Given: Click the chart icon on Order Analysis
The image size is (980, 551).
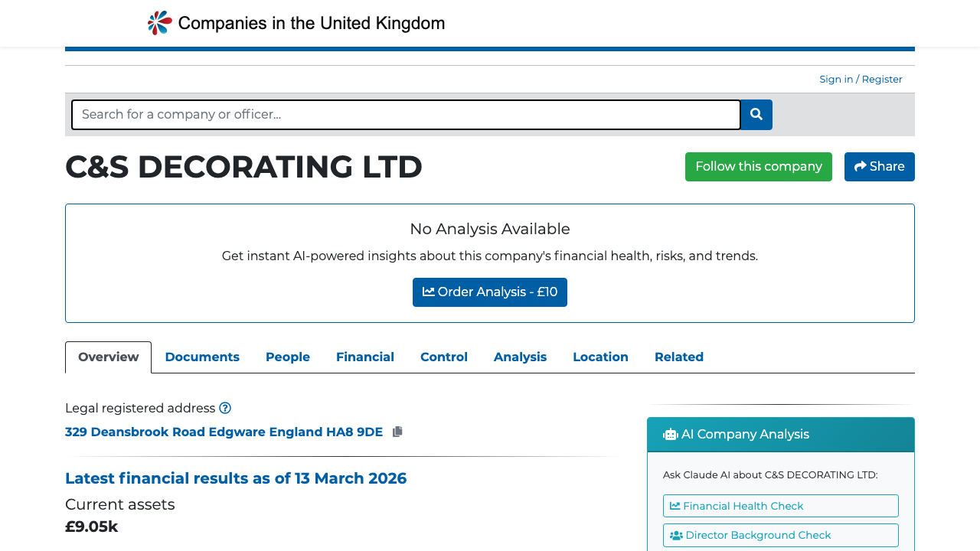Looking at the screenshot, I should point(429,292).
